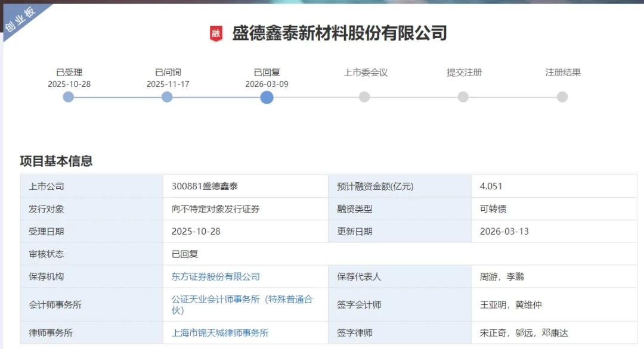The height and width of the screenshot is (349, 644).
Task: Select the 提交注册 timeline node
Action: 463,97
